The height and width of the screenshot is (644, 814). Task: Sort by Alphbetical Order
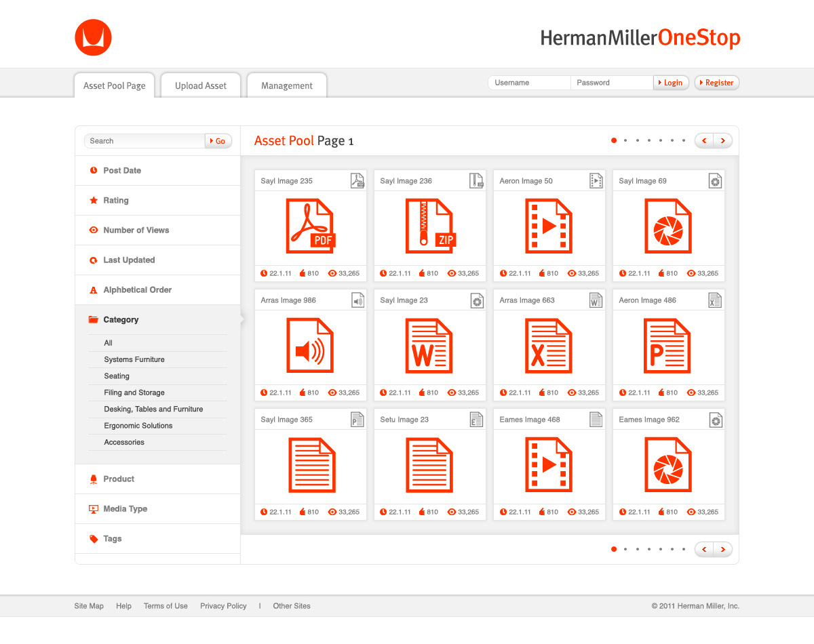click(x=157, y=289)
